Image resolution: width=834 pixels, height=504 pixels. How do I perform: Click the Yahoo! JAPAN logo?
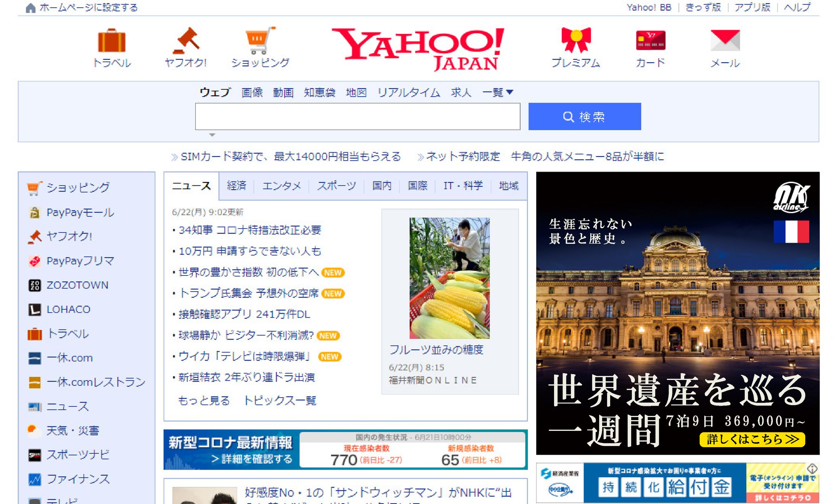(x=418, y=49)
